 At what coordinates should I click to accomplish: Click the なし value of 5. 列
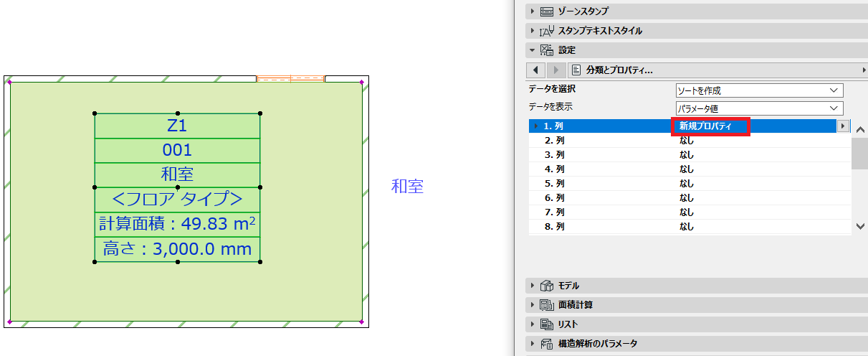[x=687, y=184]
